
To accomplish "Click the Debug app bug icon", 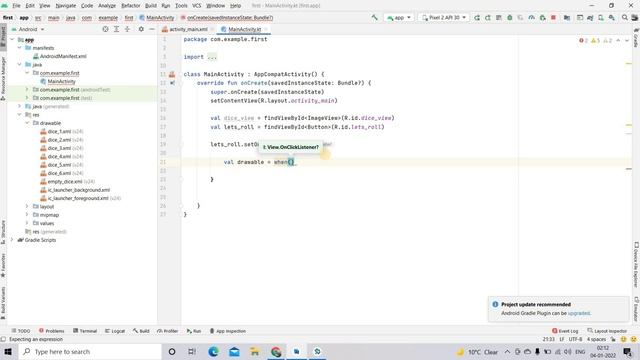I will point(510,18).
